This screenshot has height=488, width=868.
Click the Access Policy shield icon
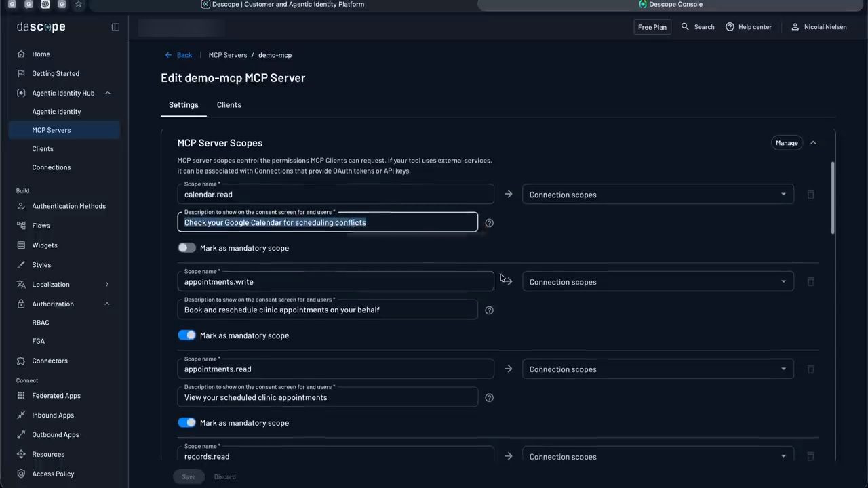tap(21, 474)
